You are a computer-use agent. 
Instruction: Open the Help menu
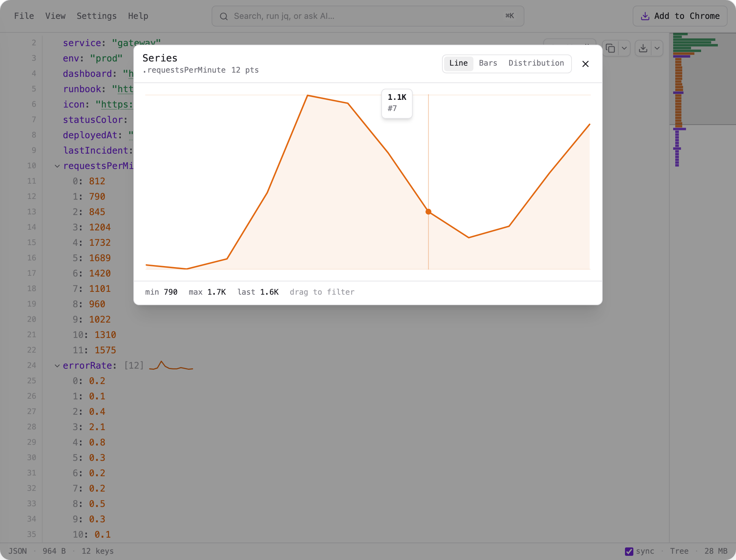pos(138,16)
